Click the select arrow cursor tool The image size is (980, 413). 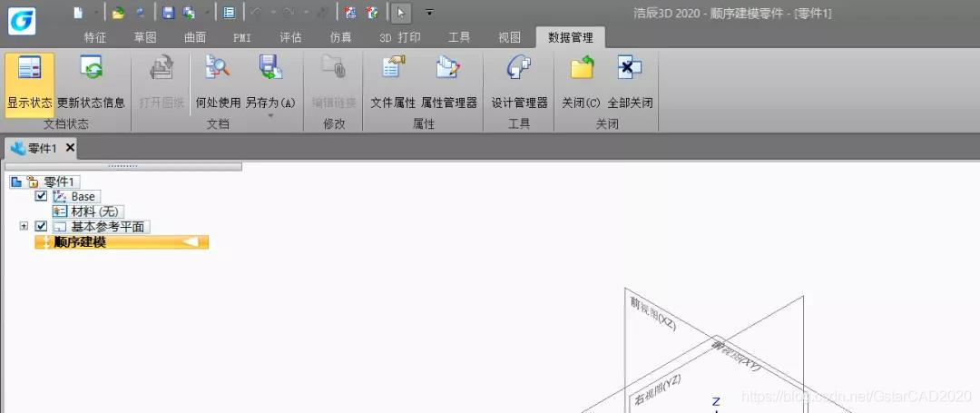[x=401, y=13]
